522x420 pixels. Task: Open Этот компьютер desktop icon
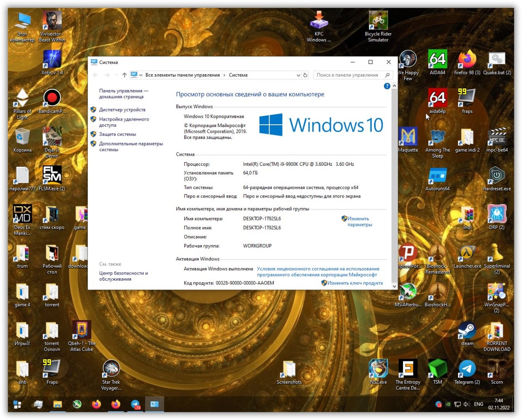point(22,26)
